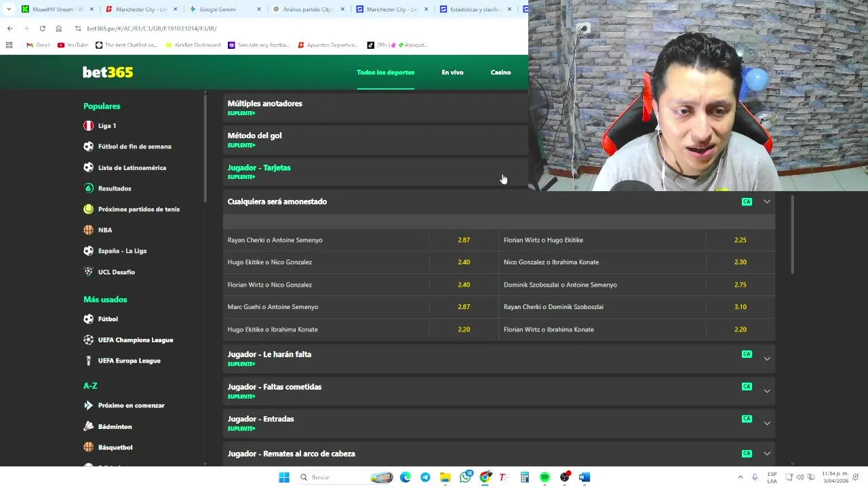Open the Casino tab
This screenshot has width=868, height=488.
(500, 72)
